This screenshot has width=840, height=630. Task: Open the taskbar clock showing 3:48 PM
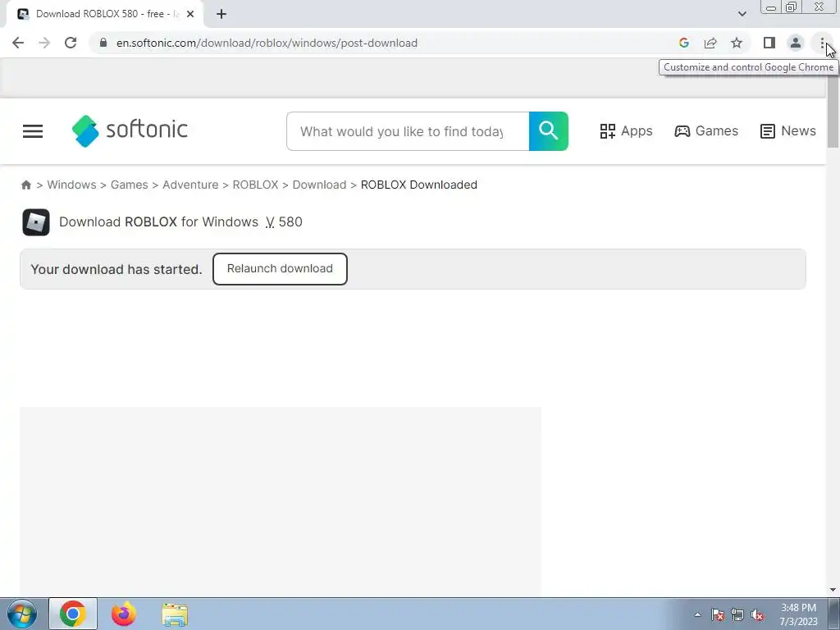[798, 614]
